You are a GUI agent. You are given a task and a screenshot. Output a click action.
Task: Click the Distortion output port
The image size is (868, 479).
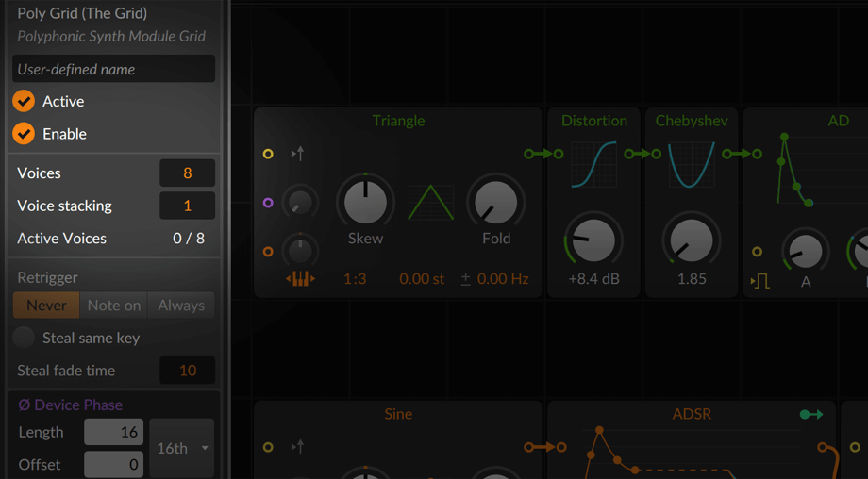(x=629, y=154)
